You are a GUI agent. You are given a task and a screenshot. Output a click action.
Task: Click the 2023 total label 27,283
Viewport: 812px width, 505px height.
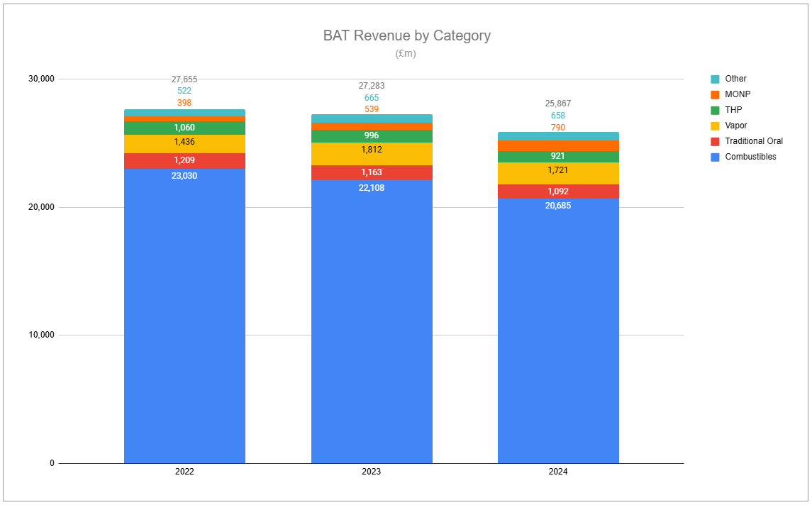[372, 85]
